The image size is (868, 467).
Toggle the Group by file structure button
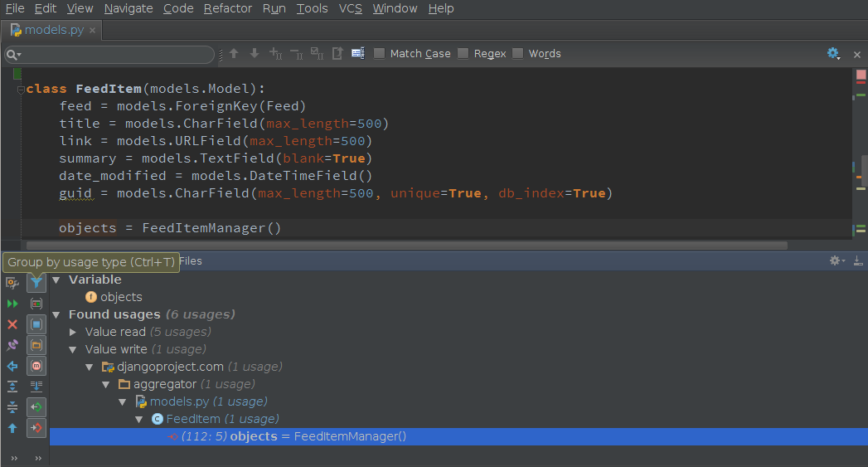tap(36, 366)
